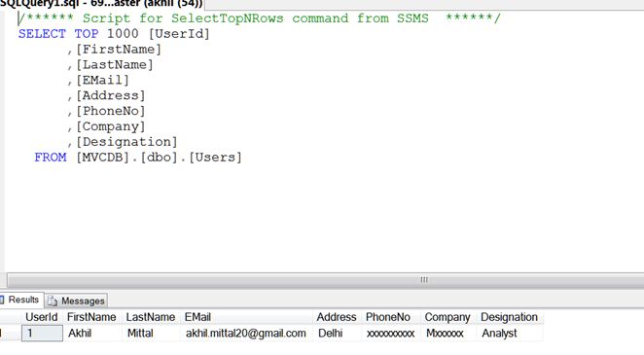Image resolution: width=644 pixels, height=355 pixels.
Task: Select the xxxxxxxxxx phone number cell
Action: click(x=391, y=333)
